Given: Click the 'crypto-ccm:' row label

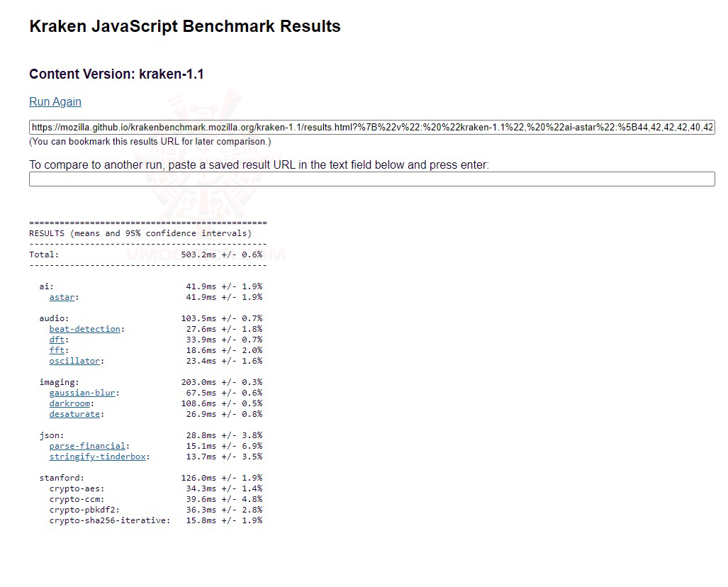Looking at the screenshot, I should 77,499.
